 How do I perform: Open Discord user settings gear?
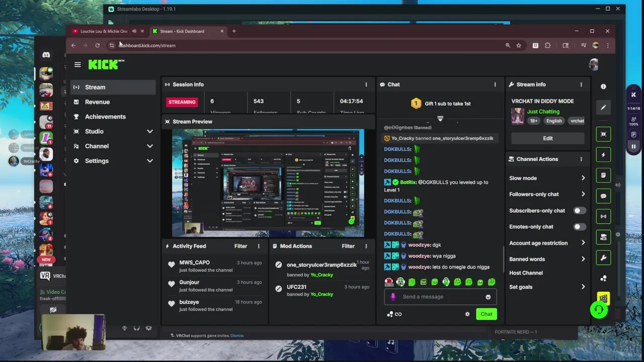(149, 328)
